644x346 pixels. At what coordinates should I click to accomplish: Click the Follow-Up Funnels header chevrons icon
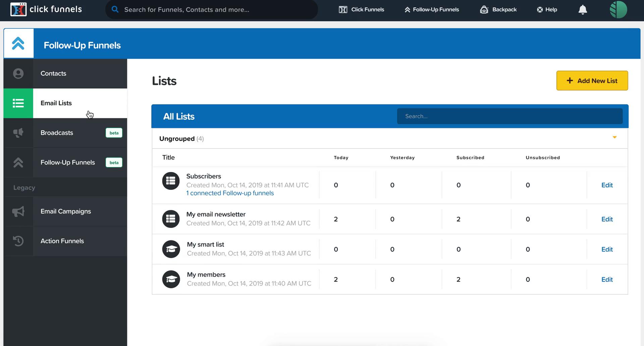(18, 43)
